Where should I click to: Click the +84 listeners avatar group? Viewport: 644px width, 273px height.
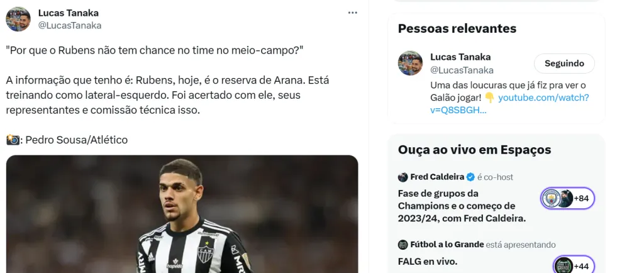(567, 199)
